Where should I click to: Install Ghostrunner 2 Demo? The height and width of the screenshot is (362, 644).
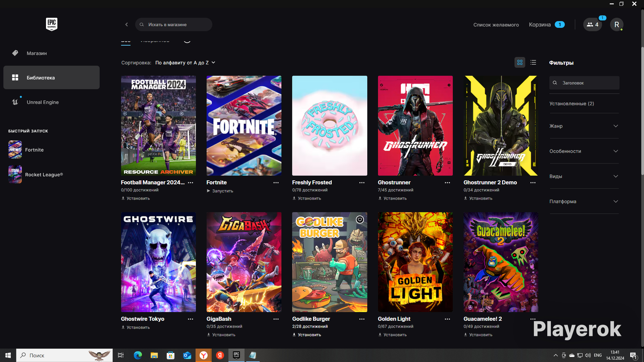coord(478,198)
